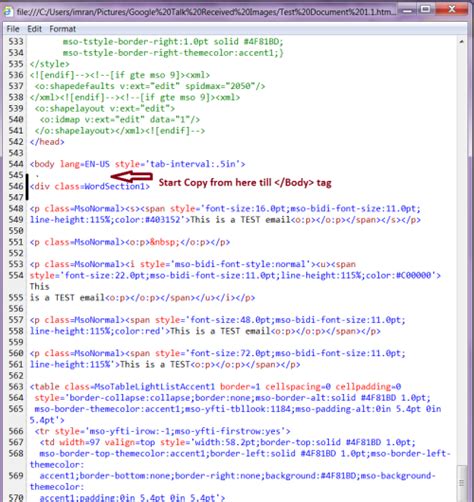Click the closing </style> tag

pos(49,64)
